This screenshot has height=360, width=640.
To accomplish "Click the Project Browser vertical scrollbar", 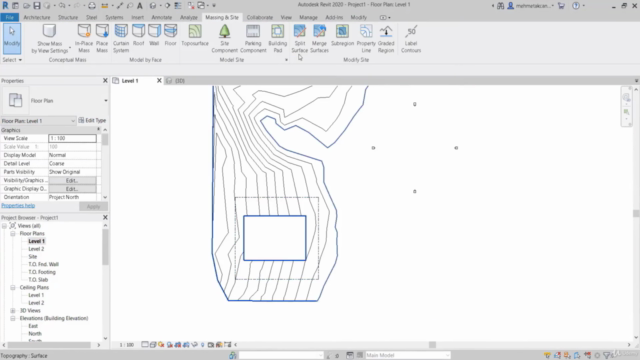I will 105,247.
